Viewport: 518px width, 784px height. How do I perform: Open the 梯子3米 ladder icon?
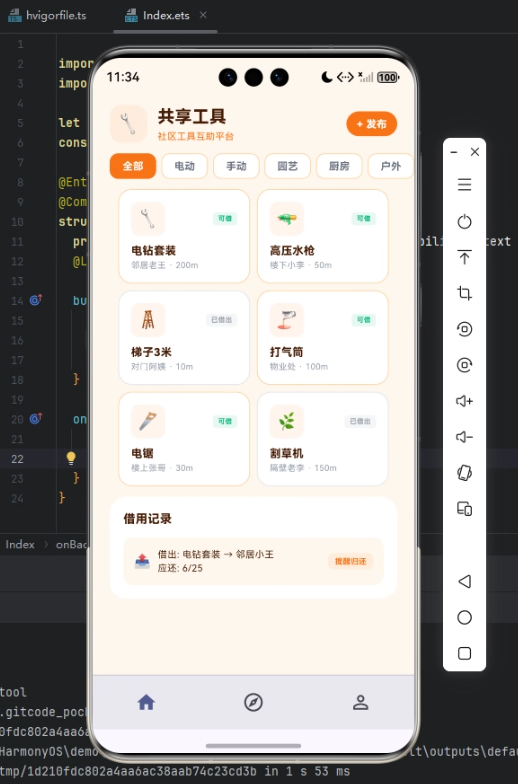coord(148,320)
